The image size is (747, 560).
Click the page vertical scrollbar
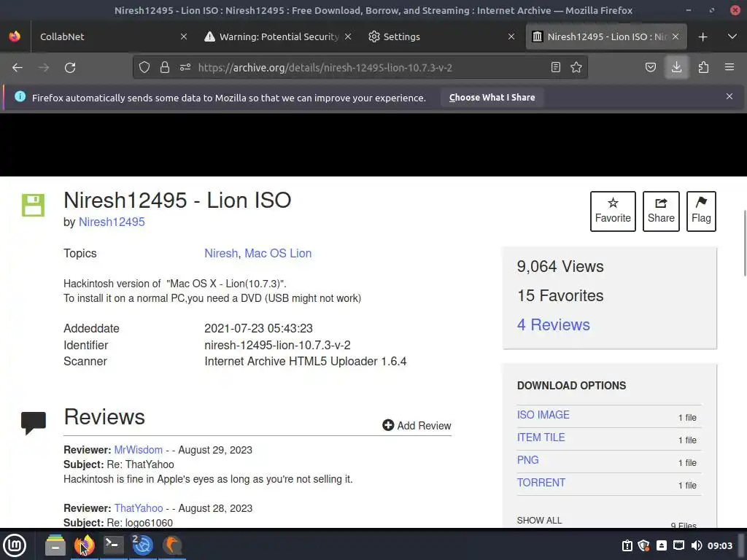(745, 243)
